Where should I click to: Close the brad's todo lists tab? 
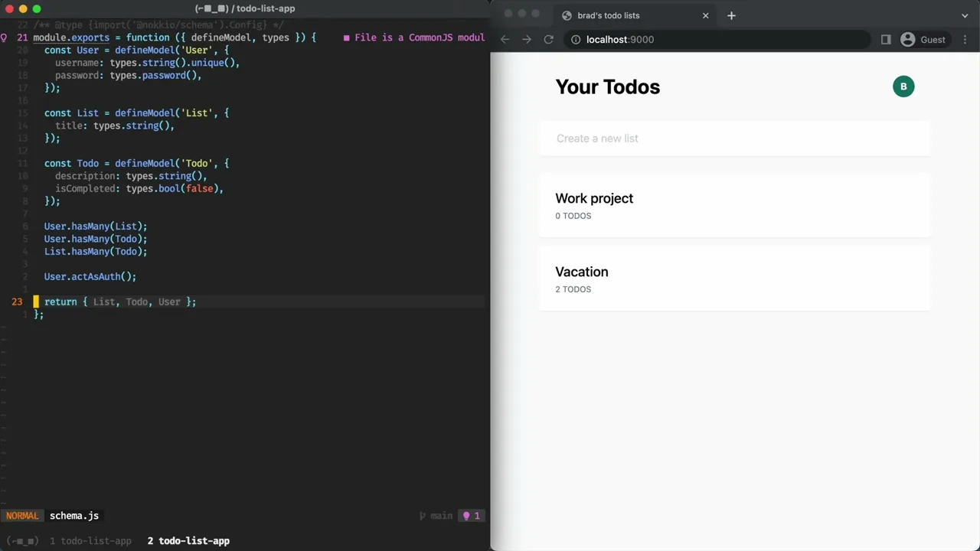705,15
